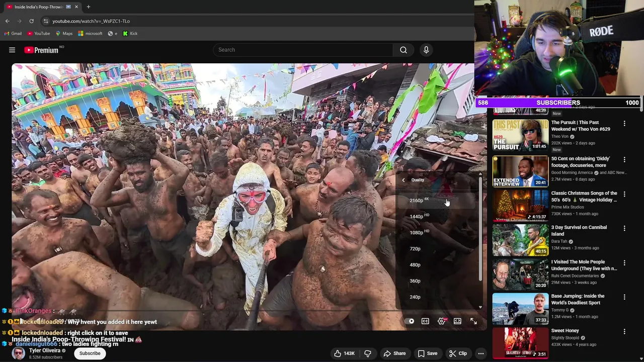Enter fullscreen mode

tap(473, 321)
